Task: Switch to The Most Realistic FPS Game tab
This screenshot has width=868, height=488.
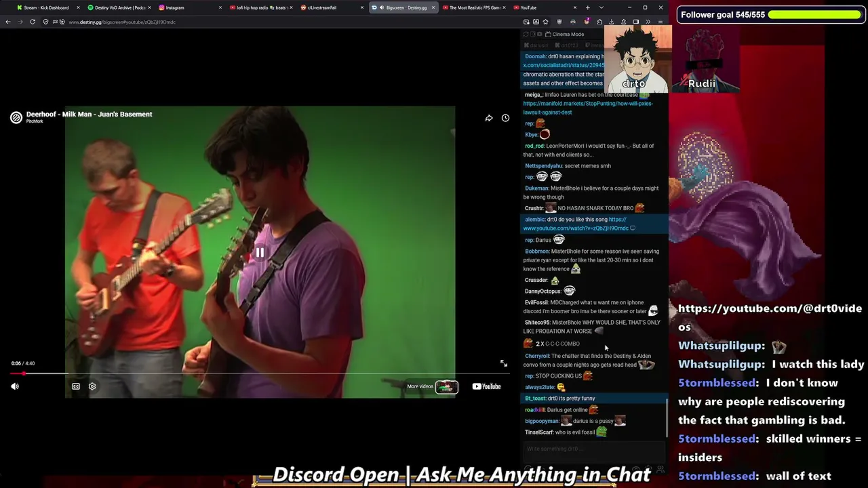Action: [x=474, y=7]
